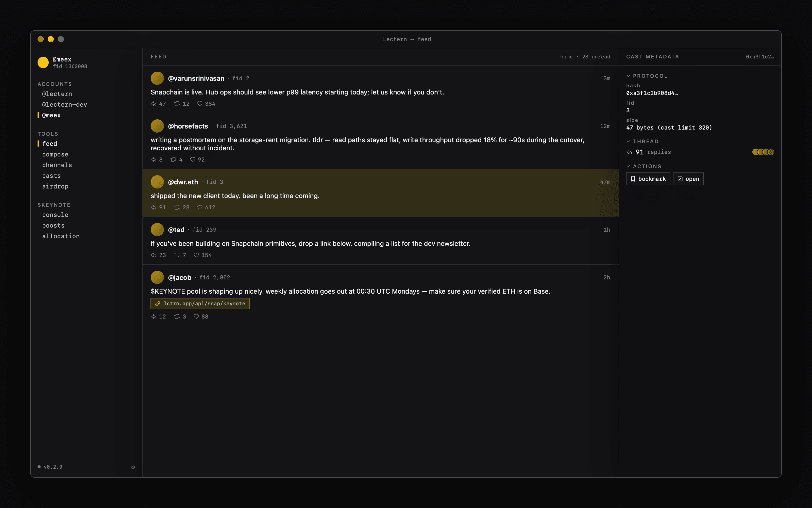The height and width of the screenshot is (508, 812).
Task: Click @jacob's avatar
Action: (157, 278)
